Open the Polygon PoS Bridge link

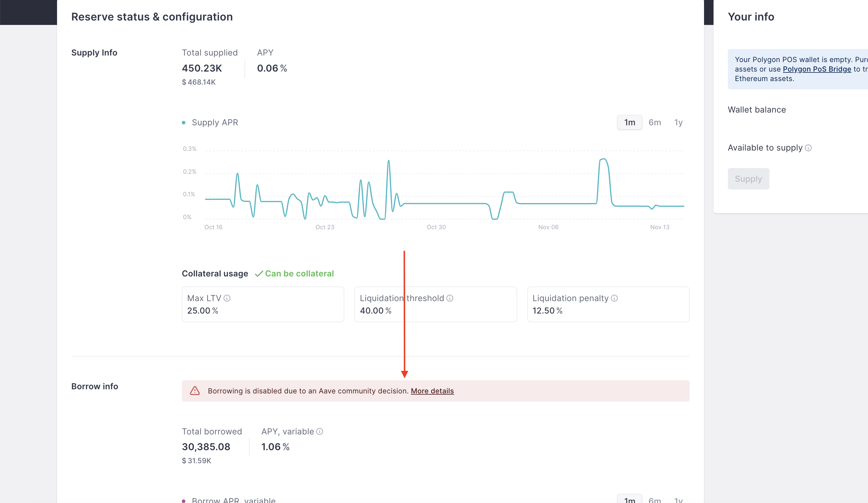click(817, 69)
